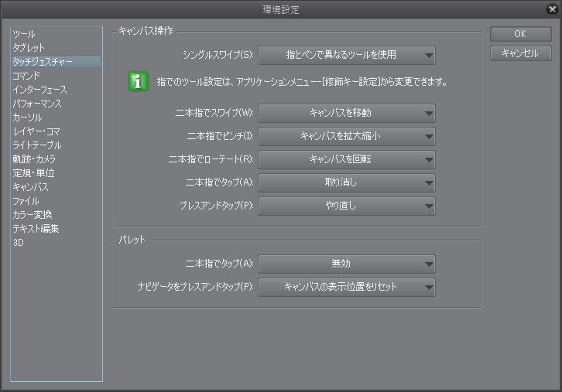Click the ナビゲータをプレスアンドタップ(P): label
The width and height of the screenshot is (562, 392).
click(x=196, y=287)
